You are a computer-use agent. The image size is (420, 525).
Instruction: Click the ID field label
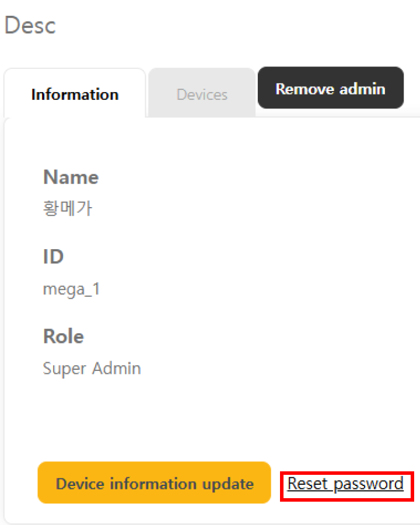(53, 256)
